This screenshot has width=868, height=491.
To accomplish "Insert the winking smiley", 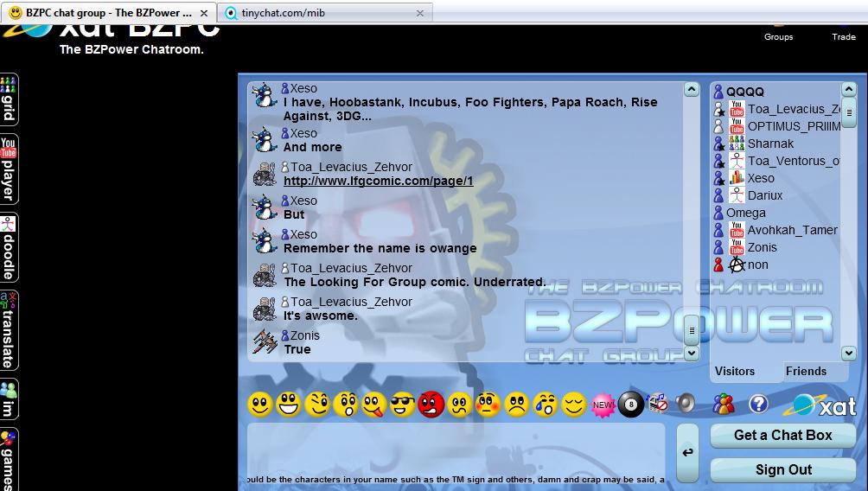I will pos(317,405).
